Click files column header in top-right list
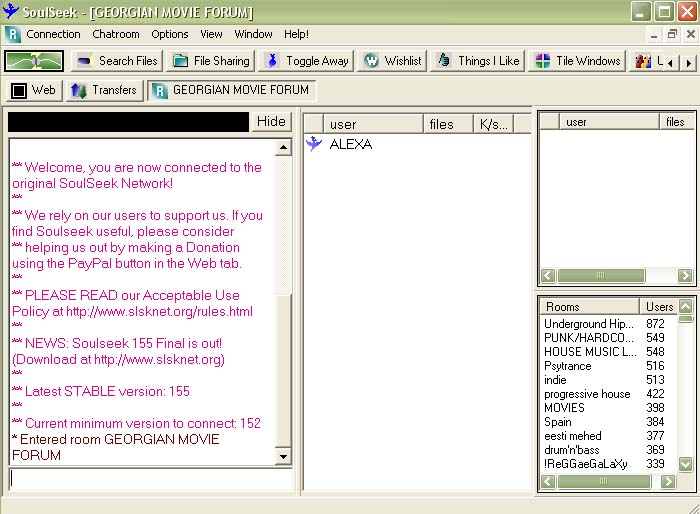This screenshot has height=514, width=700. [x=677, y=122]
